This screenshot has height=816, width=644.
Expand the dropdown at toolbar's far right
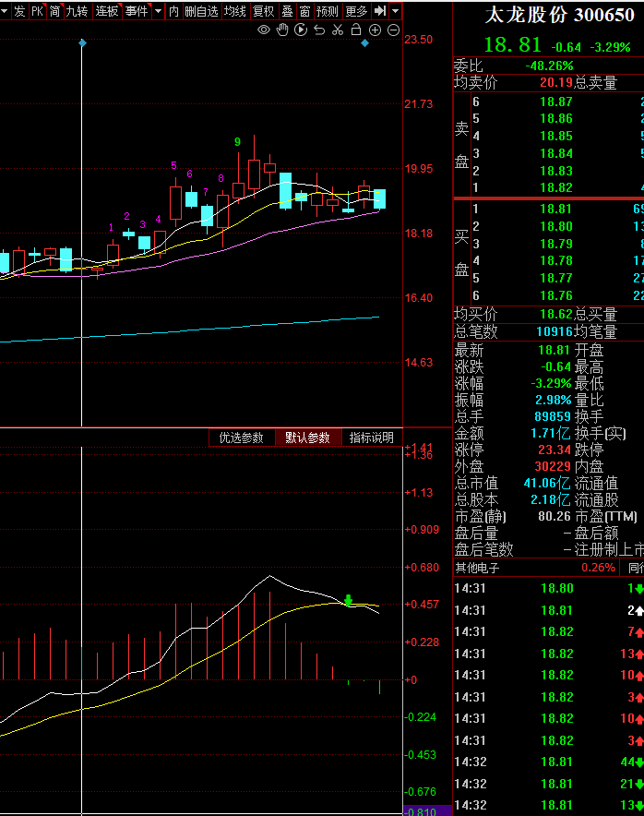395,10
